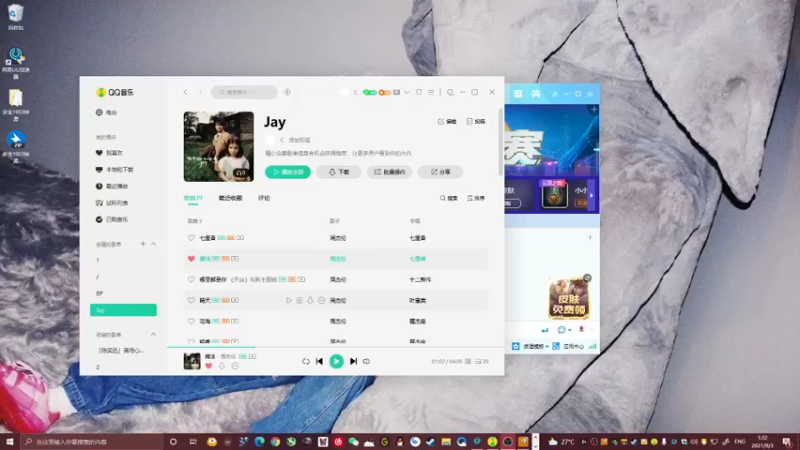
Task: Toggle the red heart in player bar
Action: [x=209, y=366]
